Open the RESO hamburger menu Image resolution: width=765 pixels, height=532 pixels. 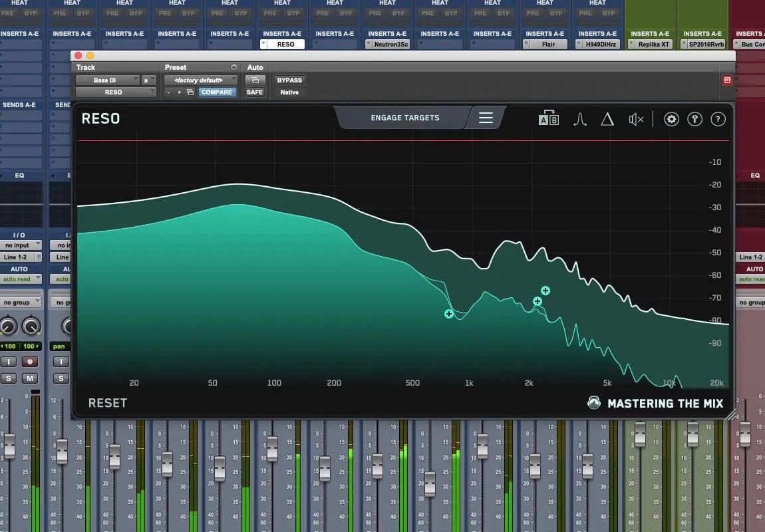point(486,118)
